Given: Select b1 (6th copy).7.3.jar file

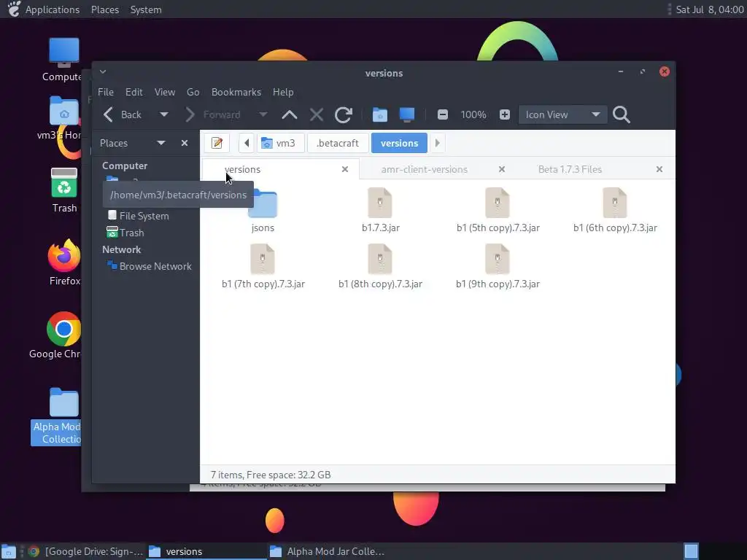Looking at the screenshot, I should 615,209.
